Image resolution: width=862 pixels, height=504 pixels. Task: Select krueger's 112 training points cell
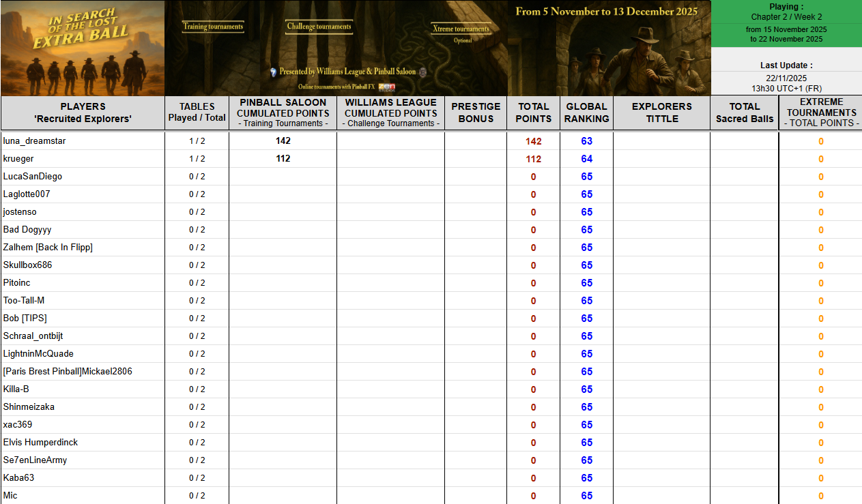(283, 159)
